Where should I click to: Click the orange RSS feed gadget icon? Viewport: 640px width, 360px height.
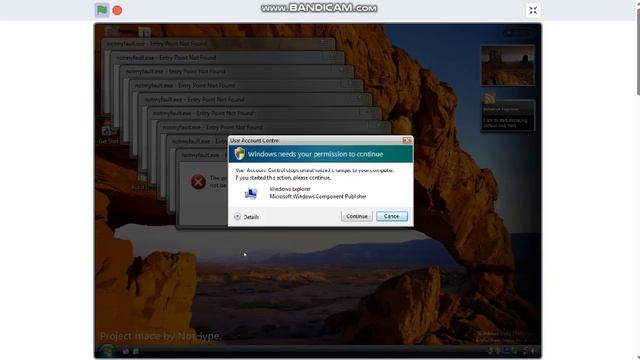(489, 98)
